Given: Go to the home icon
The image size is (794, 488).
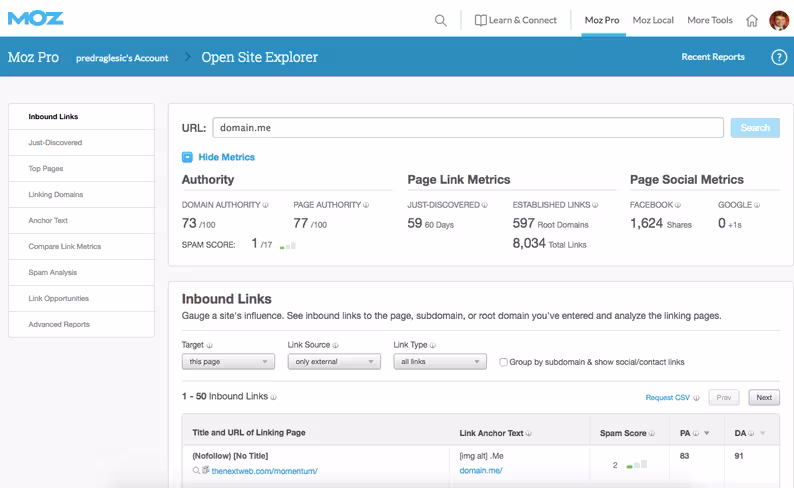Looking at the screenshot, I should tap(752, 21).
